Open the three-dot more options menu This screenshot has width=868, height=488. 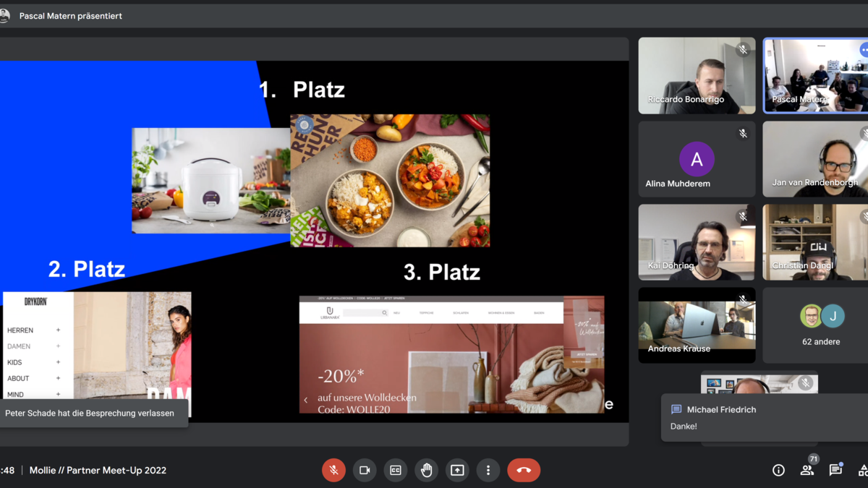[x=488, y=470]
